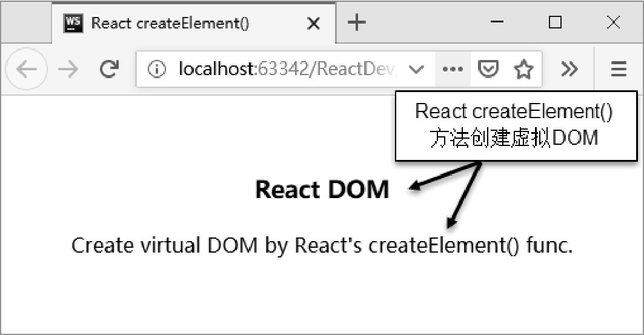Close the browser window
This screenshot has height=335, width=644.
point(614,22)
